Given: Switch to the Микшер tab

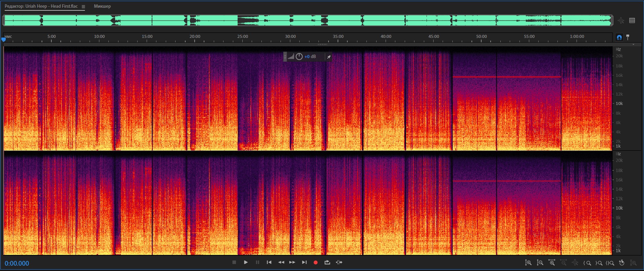Looking at the screenshot, I should 102,6.
